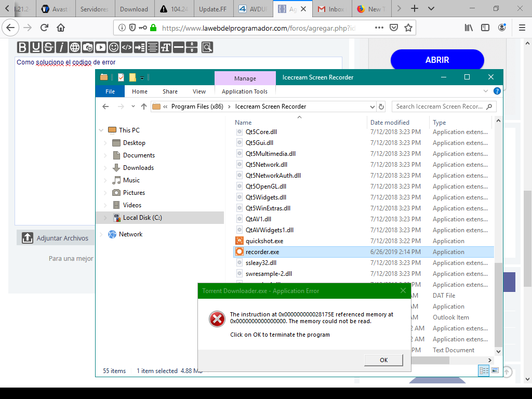Apply bold formatting in forum editor

click(23, 47)
